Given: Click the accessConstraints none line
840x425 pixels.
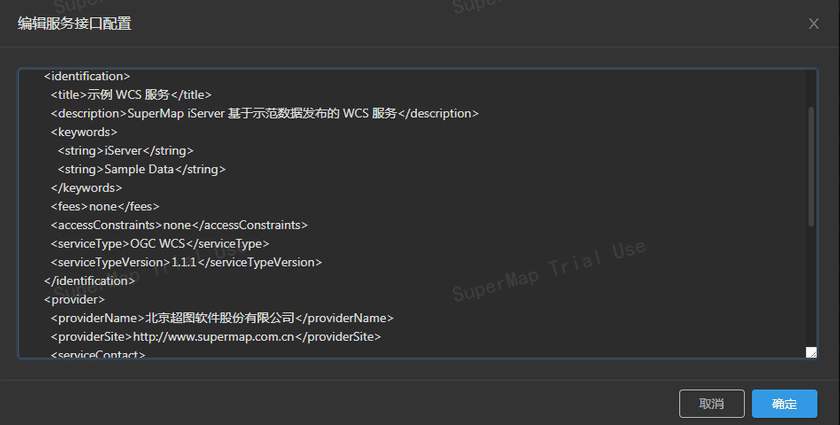Looking at the screenshot, I should tap(179, 225).
